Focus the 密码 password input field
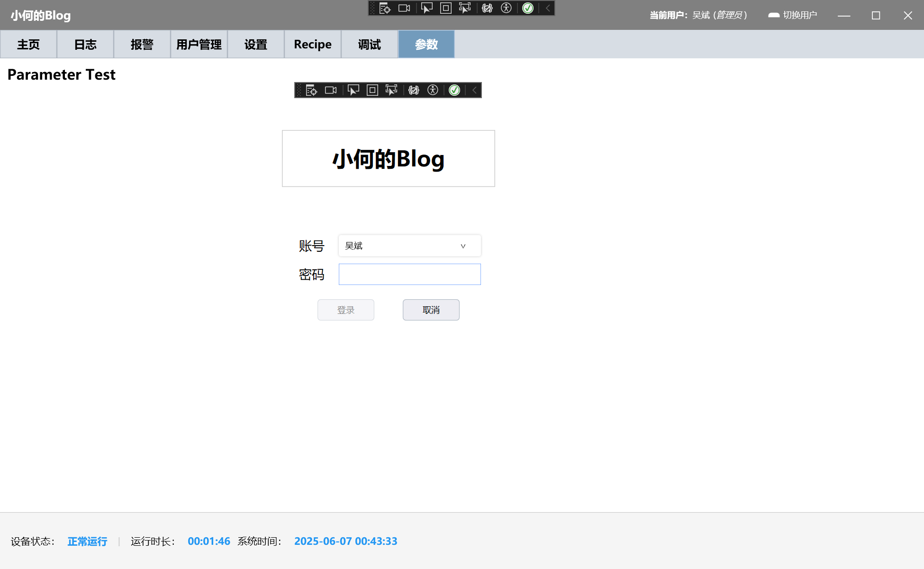Screen dimensions: 924x569 (409, 275)
